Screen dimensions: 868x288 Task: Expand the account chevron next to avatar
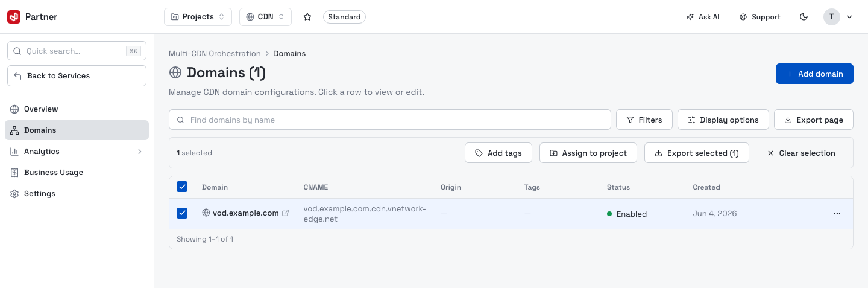pyautogui.click(x=849, y=17)
